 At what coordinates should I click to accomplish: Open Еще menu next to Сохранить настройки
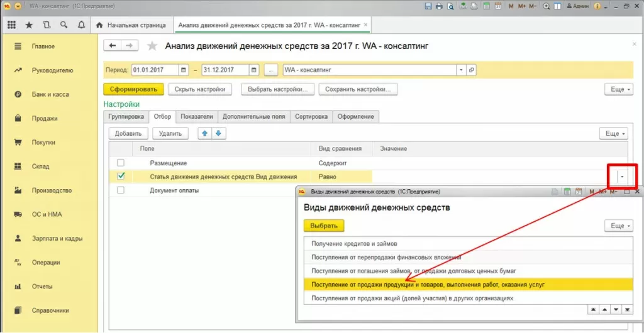(620, 89)
